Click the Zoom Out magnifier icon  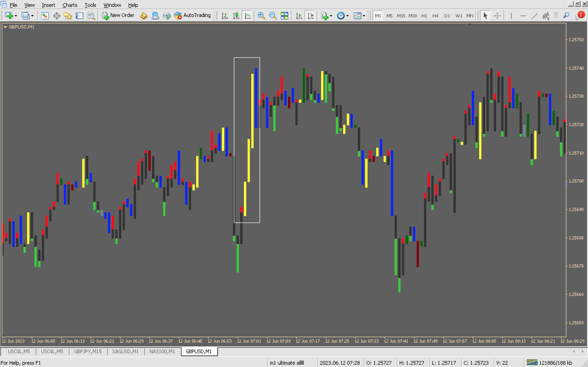(x=272, y=16)
